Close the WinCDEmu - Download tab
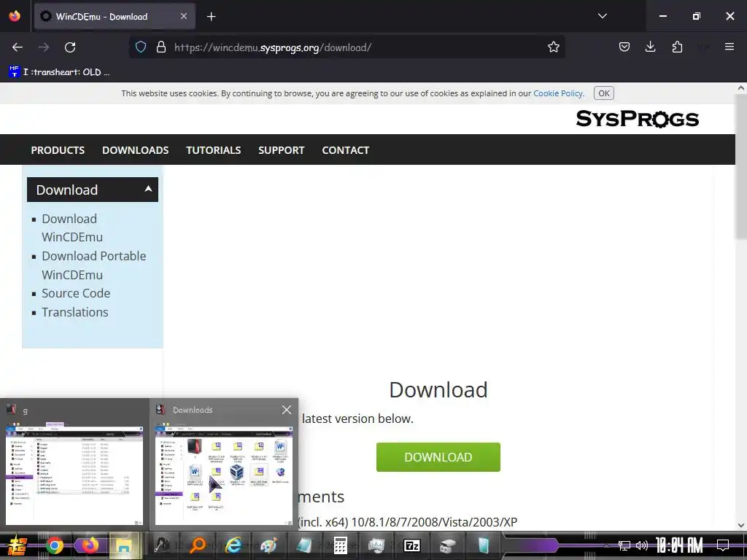Image resolution: width=747 pixels, height=560 pixels. coord(184,16)
